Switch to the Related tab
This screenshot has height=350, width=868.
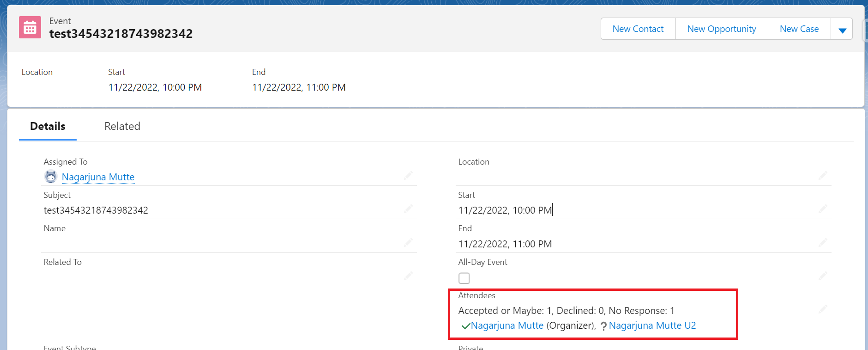click(x=122, y=126)
